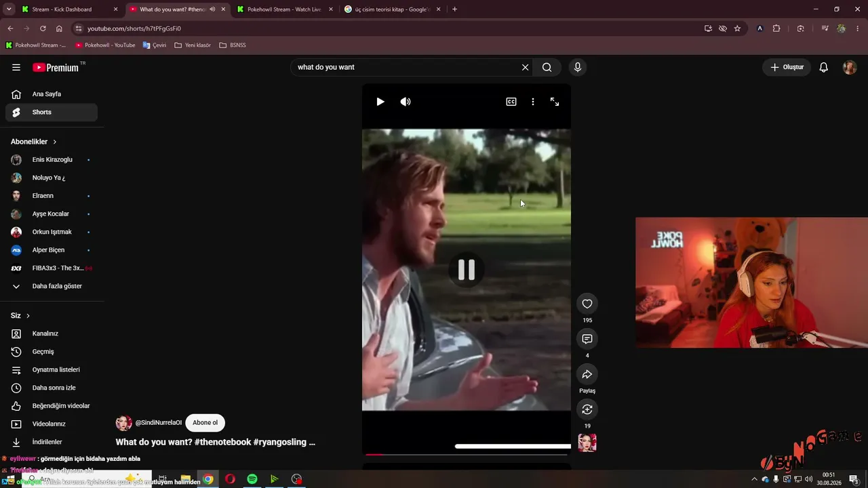Image resolution: width=868 pixels, height=488 pixels.
Task: Open the @SindiNurrelaOl channel link
Action: point(159,423)
